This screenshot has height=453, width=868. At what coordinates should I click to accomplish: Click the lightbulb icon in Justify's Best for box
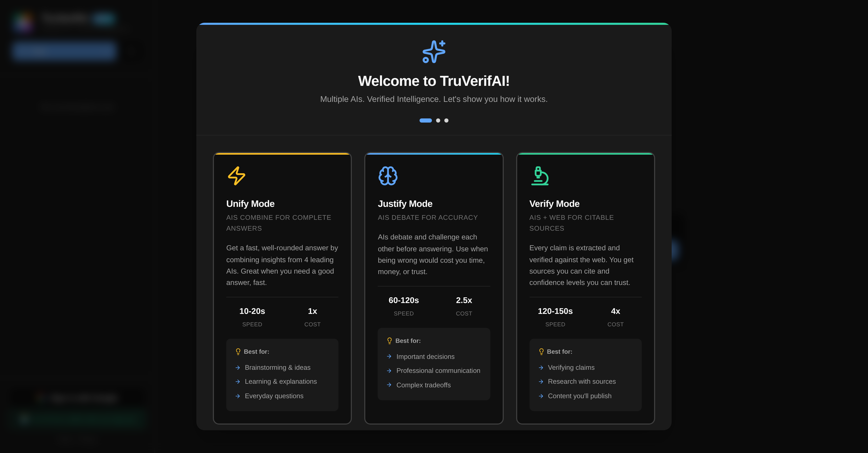click(x=390, y=341)
